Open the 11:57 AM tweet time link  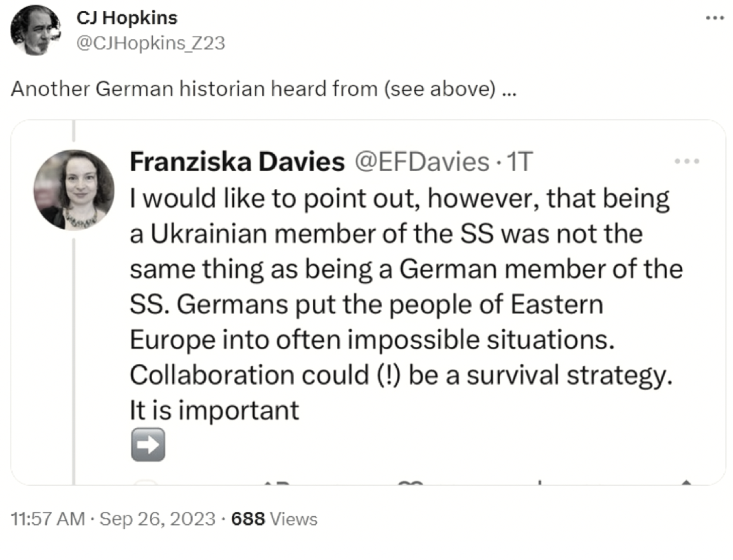(47, 519)
